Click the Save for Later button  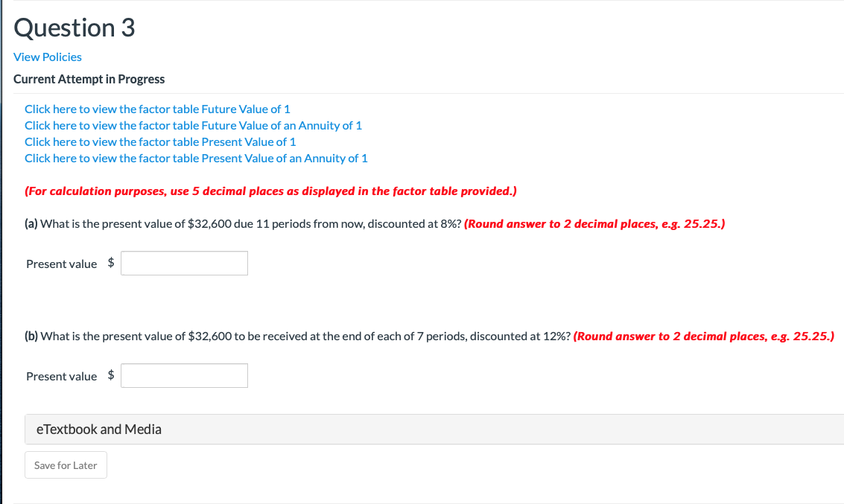pyautogui.click(x=66, y=465)
